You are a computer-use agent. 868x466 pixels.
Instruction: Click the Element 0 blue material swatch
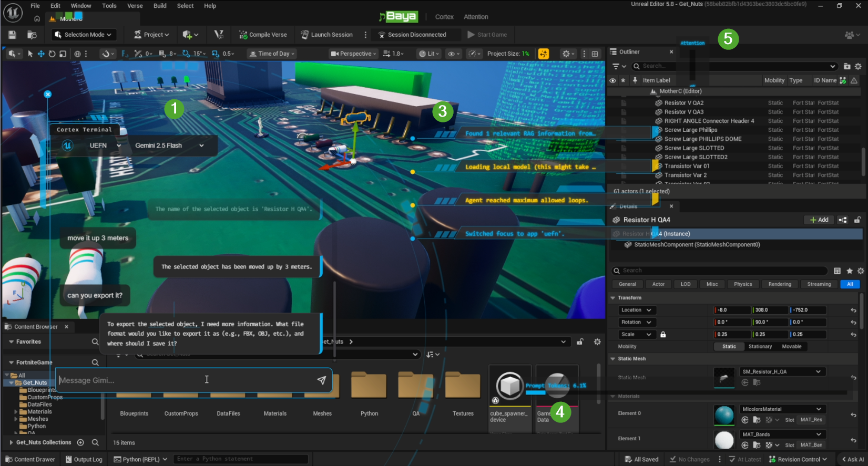(724, 415)
